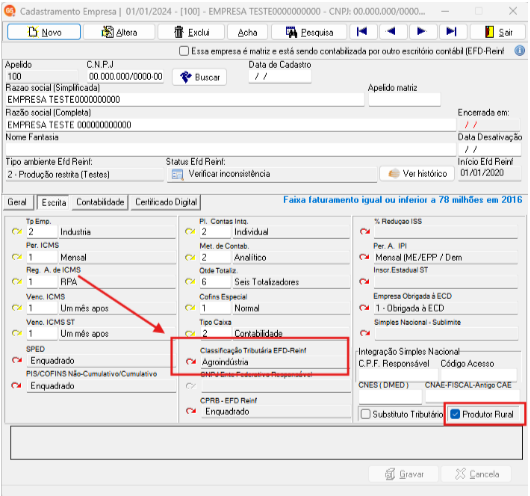Go to the first record arrow
The width and height of the screenshot is (530, 496).
click(x=362, y=32)
